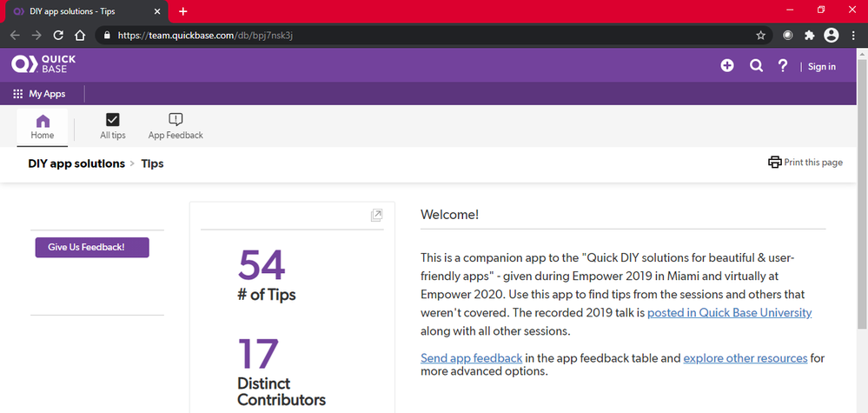This screenshot has height=413, width=868.
Task: Open the App Feedback tab
Action: coord(176,127)
